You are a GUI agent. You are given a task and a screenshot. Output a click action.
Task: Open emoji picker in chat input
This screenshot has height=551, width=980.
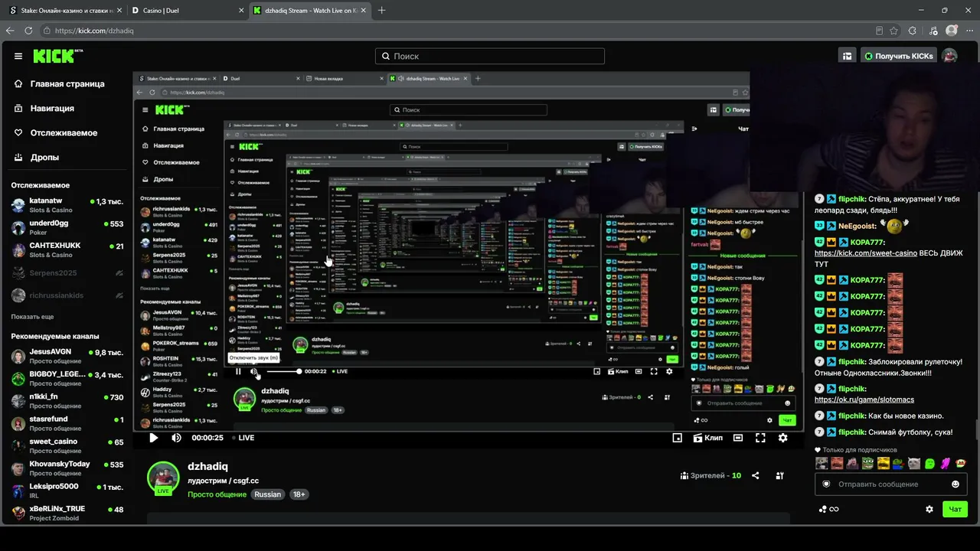click(x=955, y=484)
